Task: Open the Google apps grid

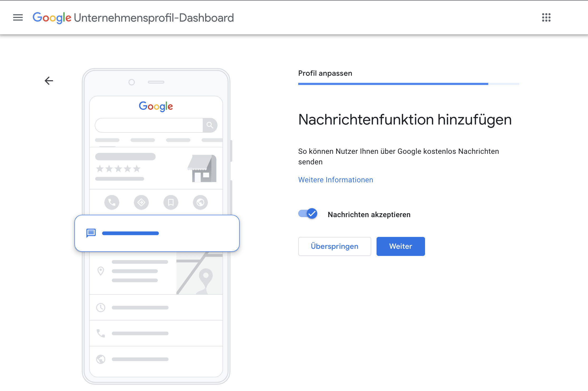Action: [x=546, y=18]
